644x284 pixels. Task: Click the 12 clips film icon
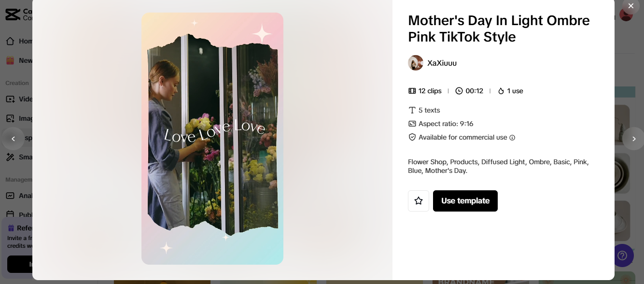point(412,91)
